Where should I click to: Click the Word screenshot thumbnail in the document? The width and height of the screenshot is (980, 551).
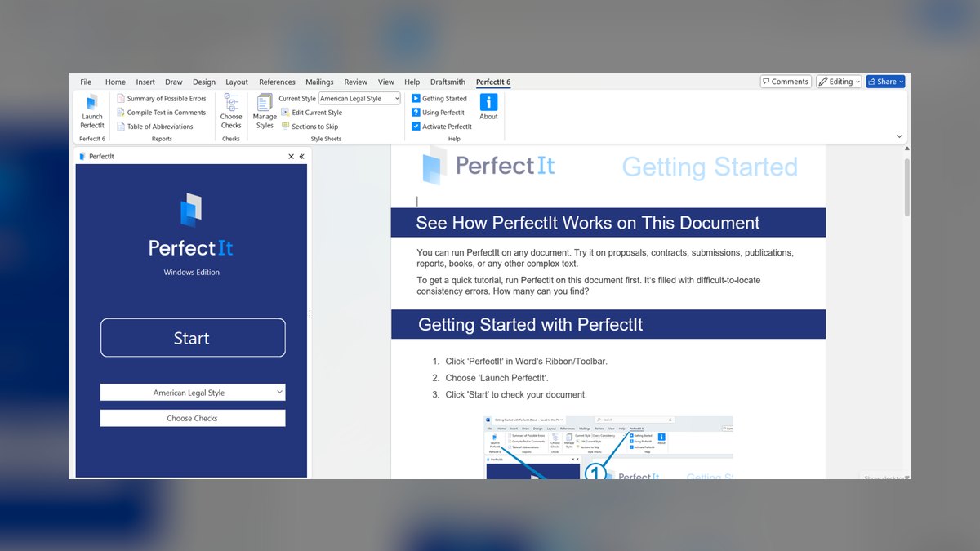(609, 447)
